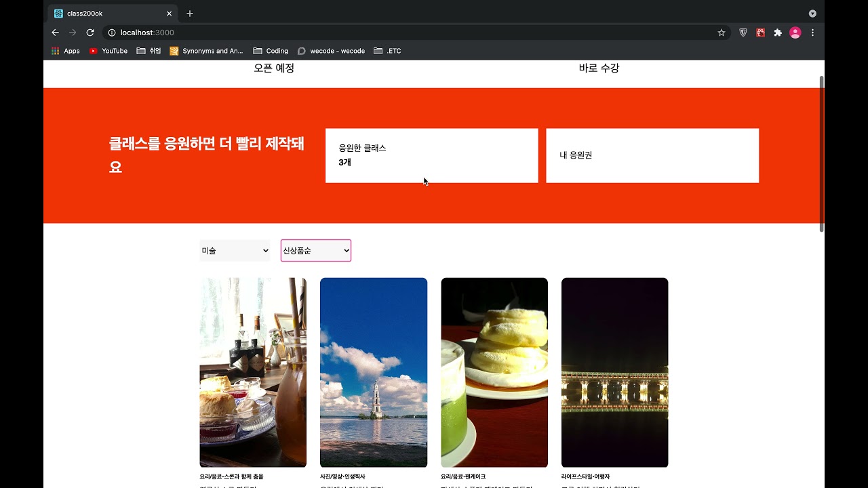Open the Coding bookmarks folder

click(271, 51)
